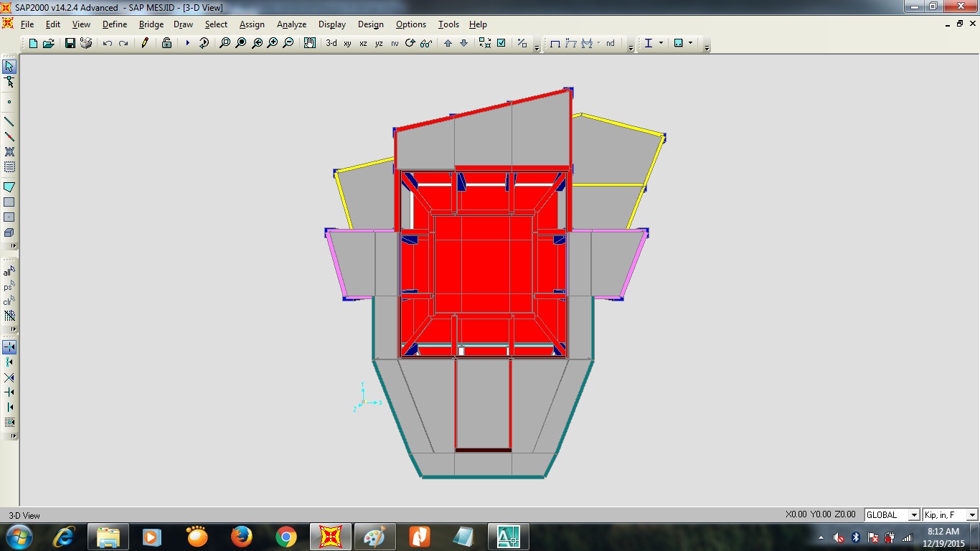This screenshot has width=980, height=551.
Task: Click the ps Previous Selection icon
Action: 9,287
